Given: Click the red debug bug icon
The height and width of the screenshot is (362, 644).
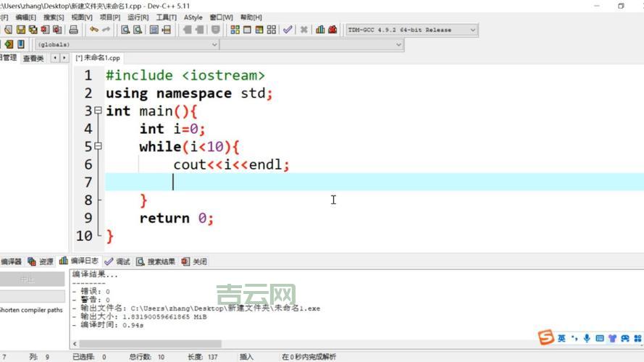Looking at the screenshot, I should (333, 30).
